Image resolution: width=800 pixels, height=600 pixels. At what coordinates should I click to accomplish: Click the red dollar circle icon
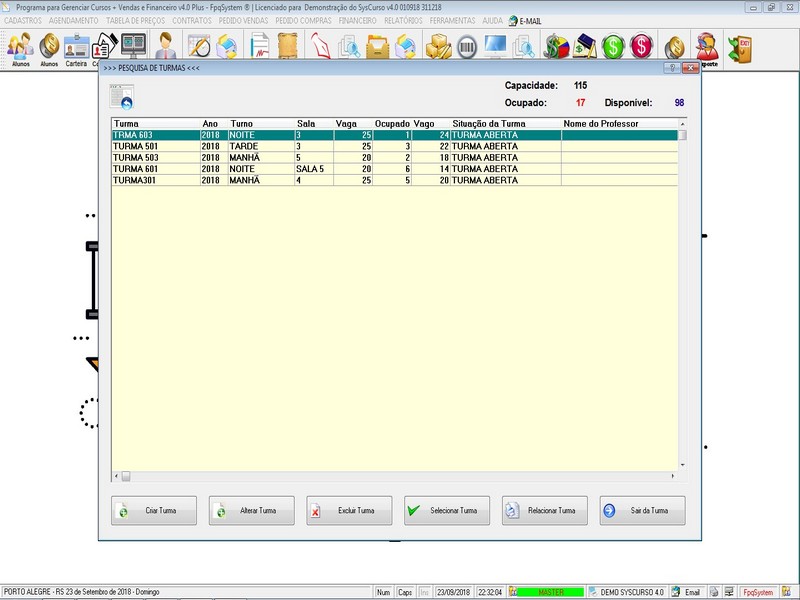click(641, 46)
